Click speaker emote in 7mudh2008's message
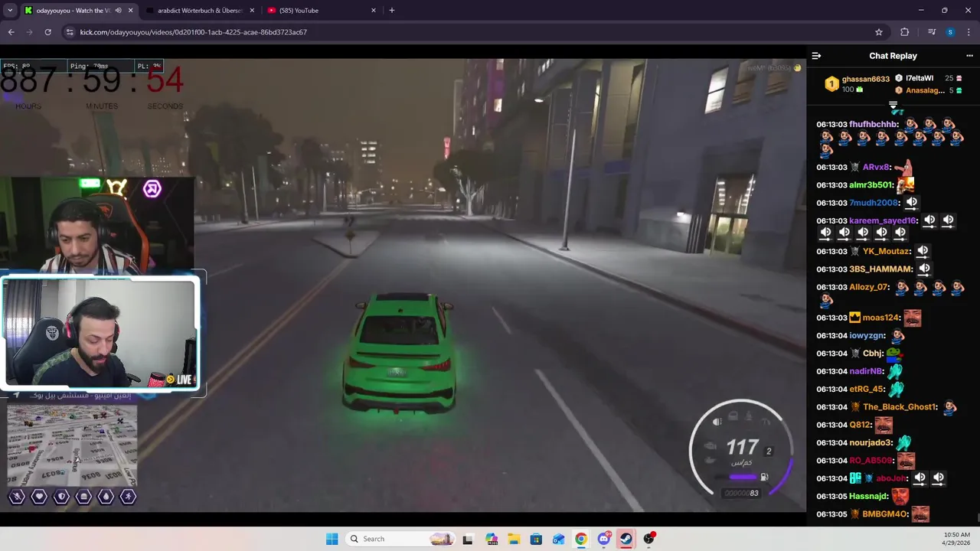 [x=911, y=203]
